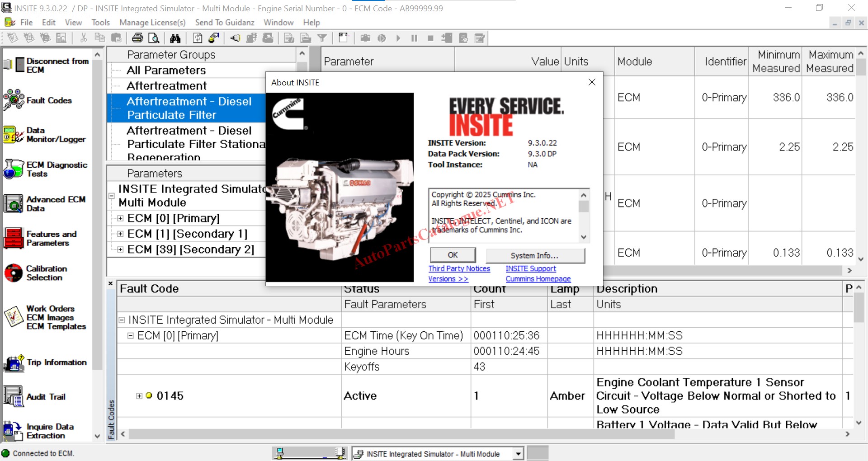The image size is (868, 461).
Task: Collapse ECM [0] [Primary] in fault list
Action: coord(130,336)
